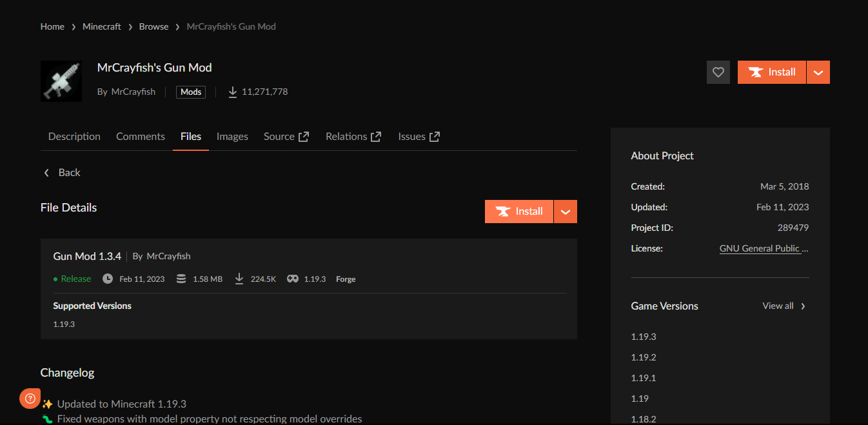Click the MrCrayfish's Gun Mod page title

(155, 68)
